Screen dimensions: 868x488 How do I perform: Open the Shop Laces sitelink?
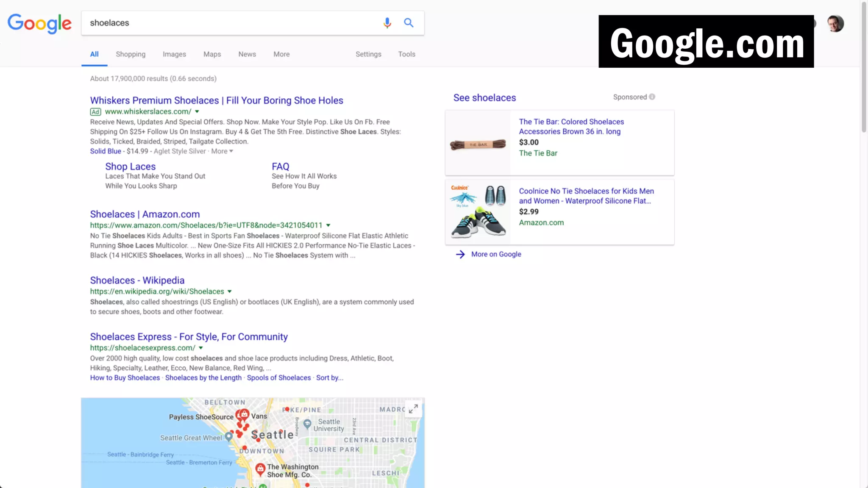pos(130,166)
